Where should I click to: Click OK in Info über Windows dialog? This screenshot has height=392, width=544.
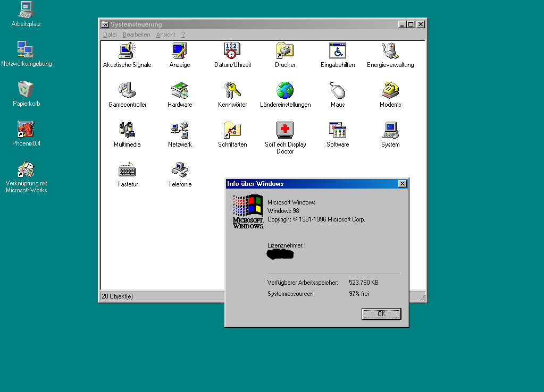point(381,314)
